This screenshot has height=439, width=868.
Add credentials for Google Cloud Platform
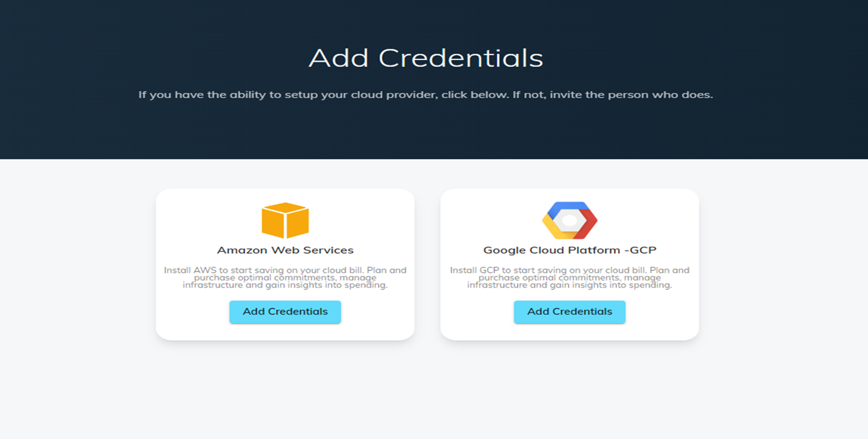click(x=569, y=311)
